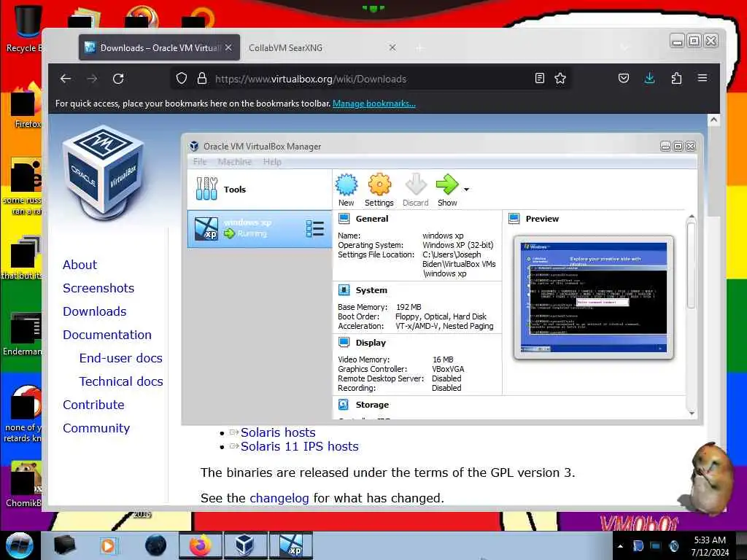Click the VM preview thumbnail
Viewport: 747px width, 560px height.
[x=594, y=297]
